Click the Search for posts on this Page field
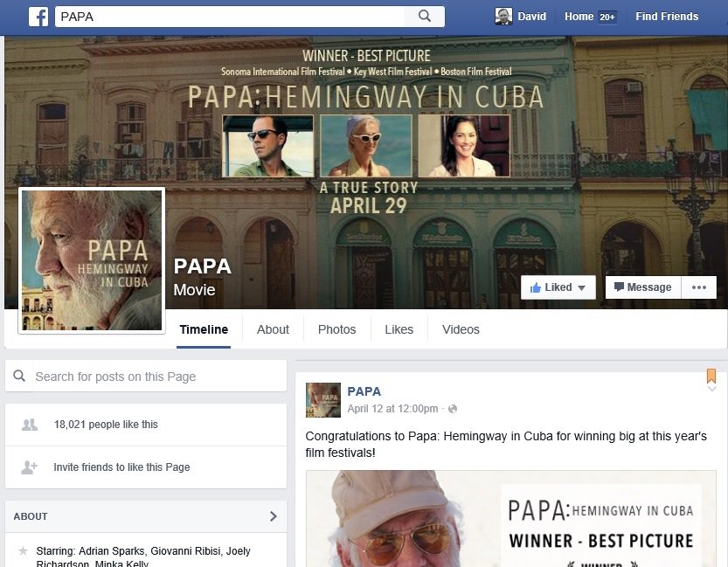This screenshot has width=728, height=567. click(146, 377)
